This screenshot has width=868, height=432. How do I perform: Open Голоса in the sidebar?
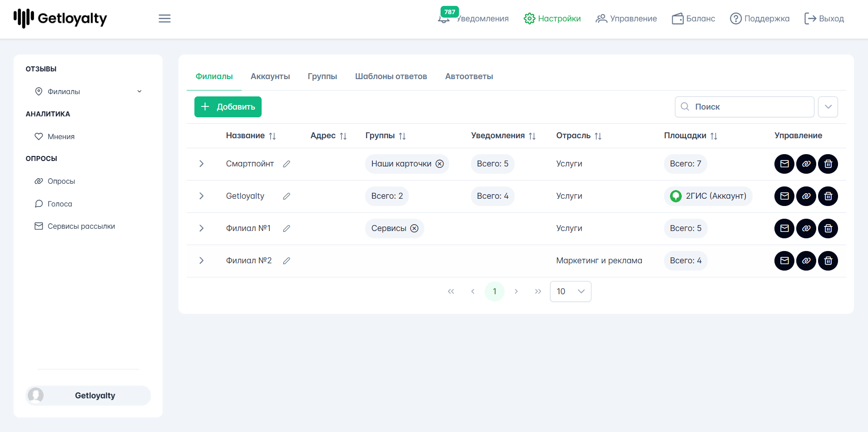(x=54, y=204)
